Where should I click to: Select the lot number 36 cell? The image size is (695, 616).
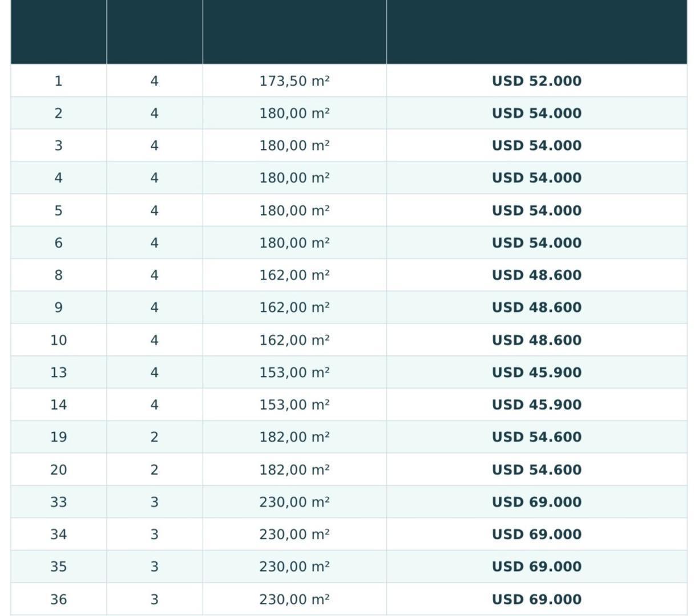(58, 599)
